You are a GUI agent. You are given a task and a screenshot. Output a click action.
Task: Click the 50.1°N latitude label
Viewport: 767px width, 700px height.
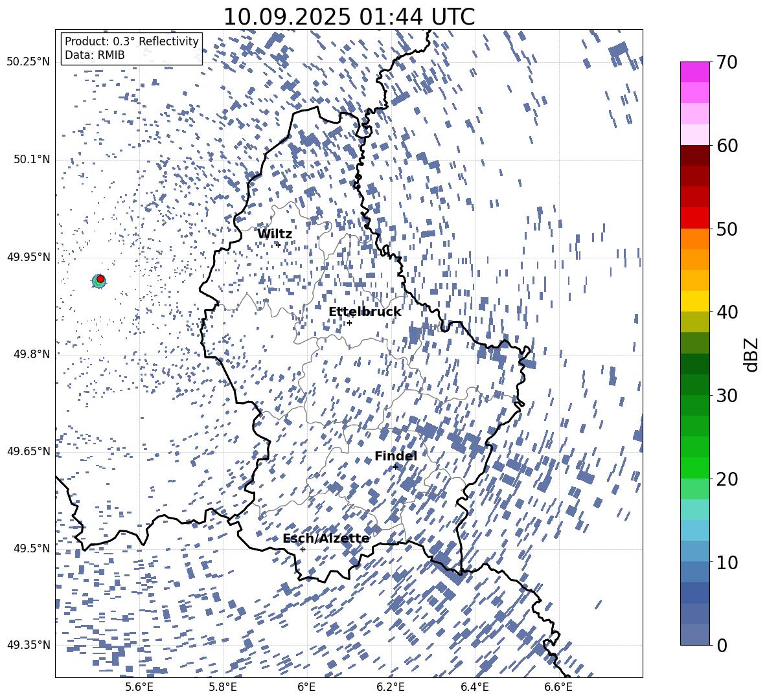(x=32, y=159)
